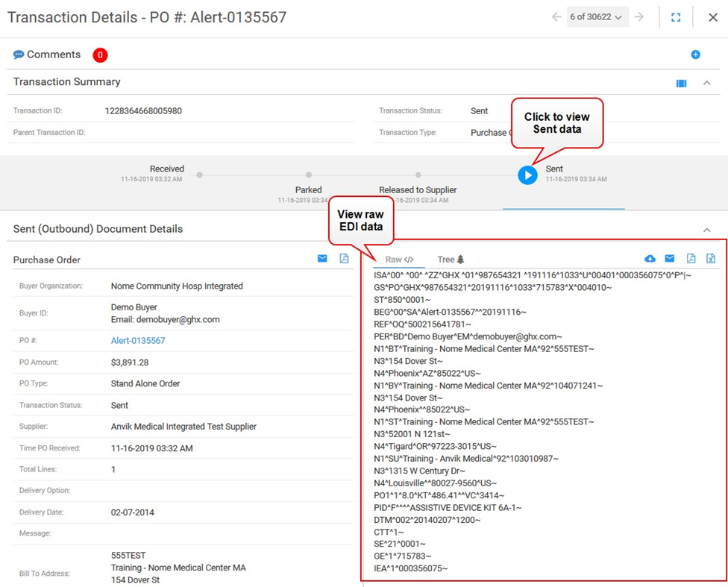
Task: Export the Purchase Order as PDF
Action: pyautogui.click(x=344, y=259)
